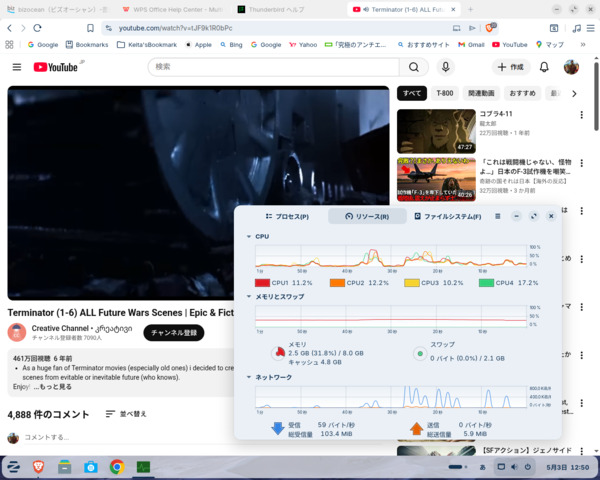This screenshot has height=480, width=600.
Task: Open the file manager in the taskbar
Action: point(65,467)
